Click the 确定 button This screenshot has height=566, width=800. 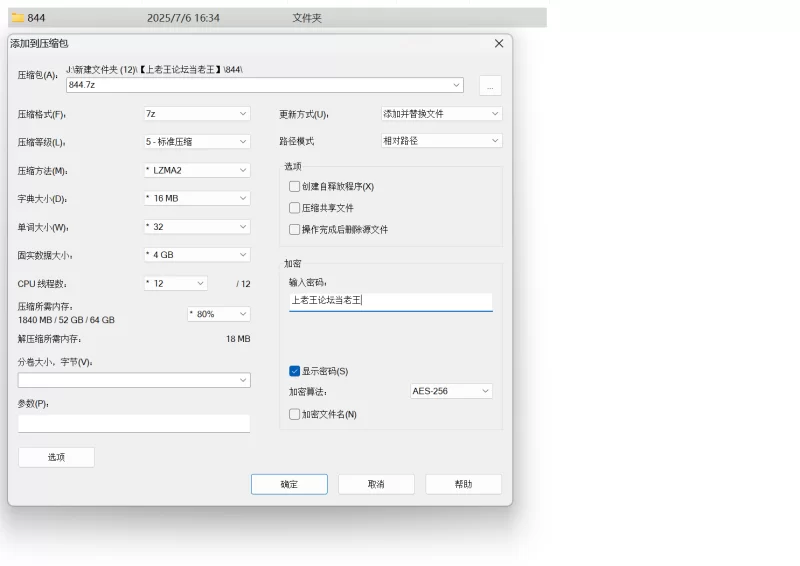tap(289, 484)
